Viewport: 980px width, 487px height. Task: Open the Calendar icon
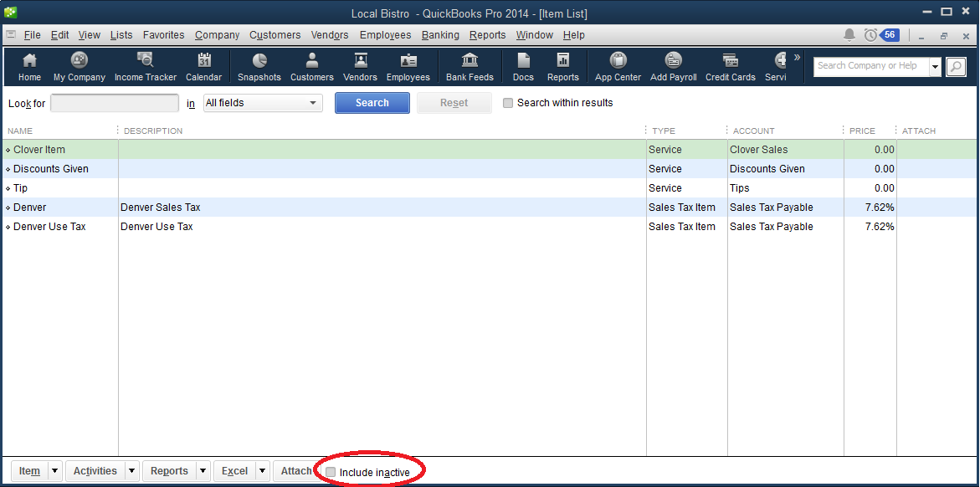203,67
